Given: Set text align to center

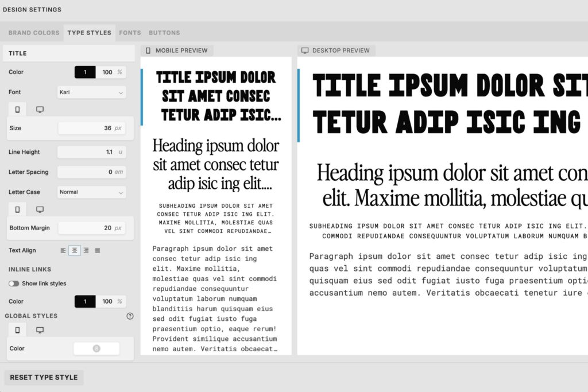Looking at the screenshot, I should coord(75,250).
